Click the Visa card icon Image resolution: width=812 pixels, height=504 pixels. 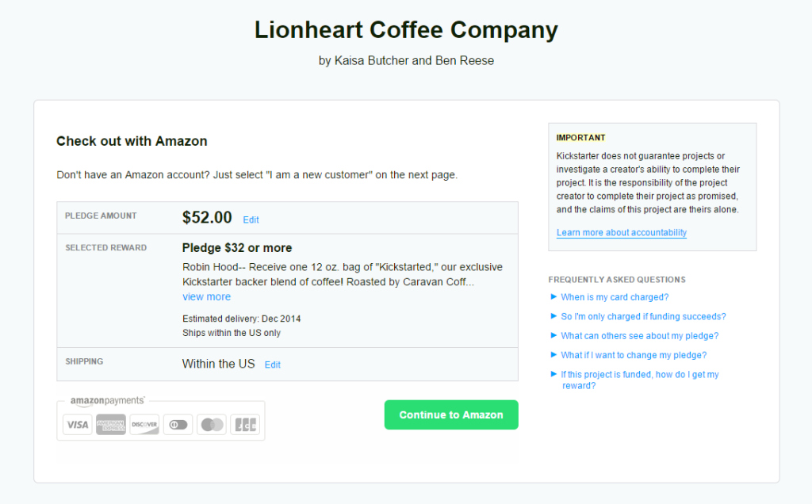78,425
